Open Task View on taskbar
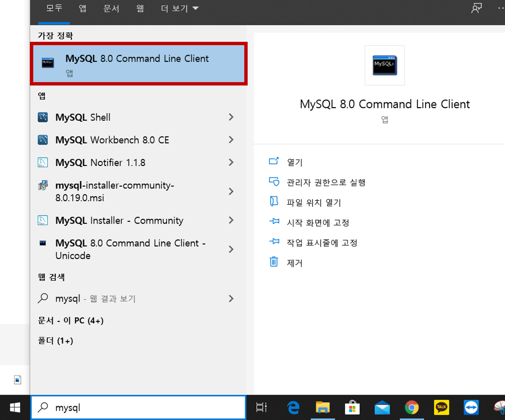This screenshot has height=420, width=505. click(x=261, y=407)
